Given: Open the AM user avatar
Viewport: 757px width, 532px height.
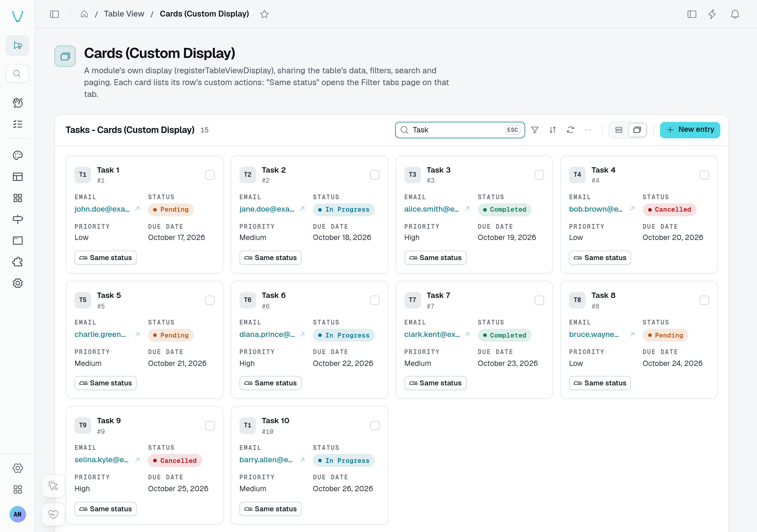Looking at the screenshot, I should point(17,514).
